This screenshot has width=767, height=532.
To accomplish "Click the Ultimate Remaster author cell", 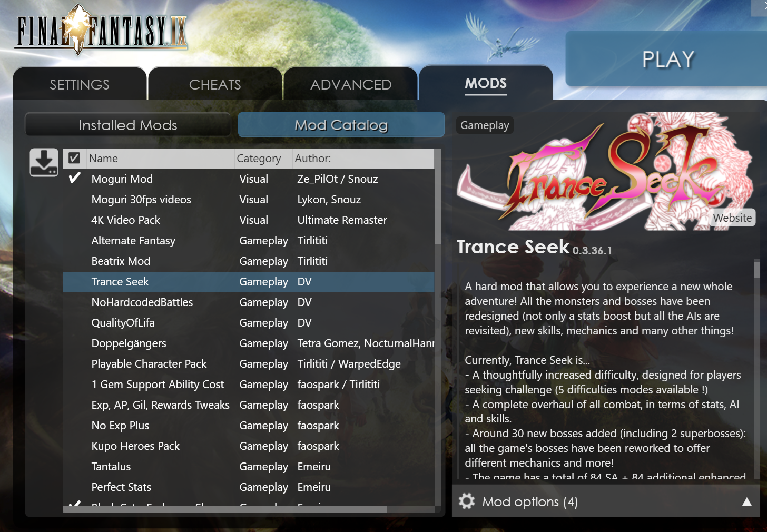I will [342, 220].
